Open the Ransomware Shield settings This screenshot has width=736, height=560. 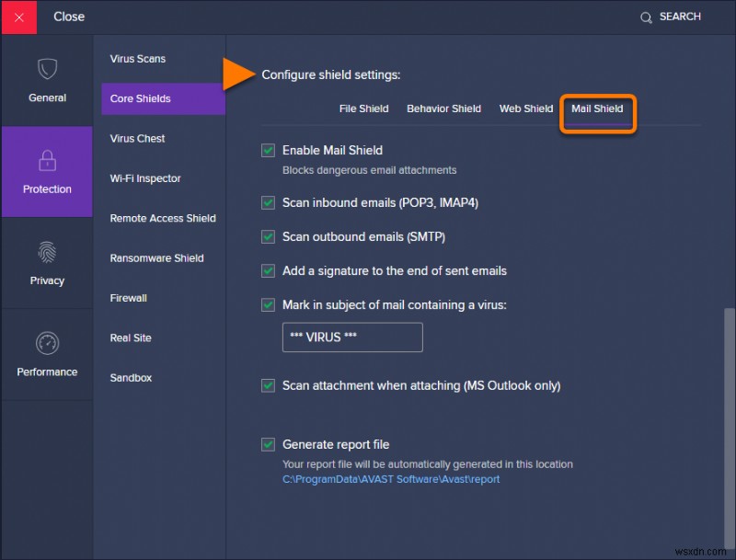(x=157, y=257)
